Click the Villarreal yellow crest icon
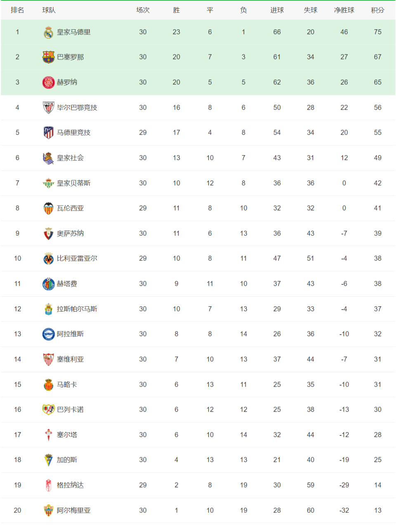This screenshot has width=396, height=532. pyautogui.click(x=48, y=258)
